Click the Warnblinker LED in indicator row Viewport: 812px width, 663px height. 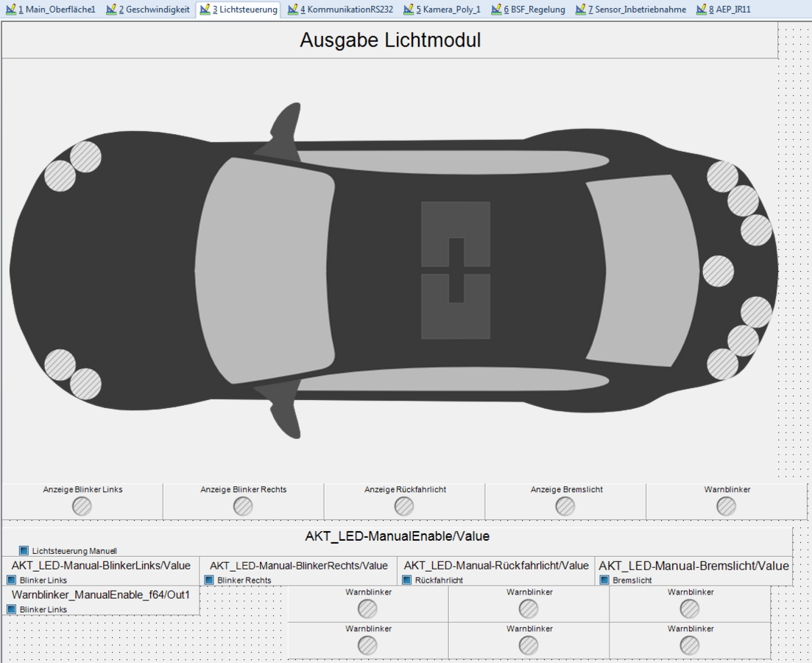(x=727, y=506)
